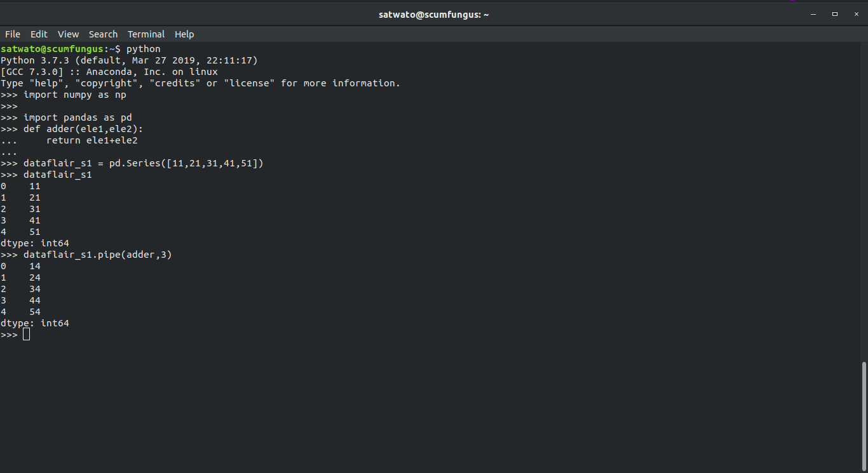The width and height of the screenshot is (868, 473).
Task: Open the View menu
Action: click(68, 34)
